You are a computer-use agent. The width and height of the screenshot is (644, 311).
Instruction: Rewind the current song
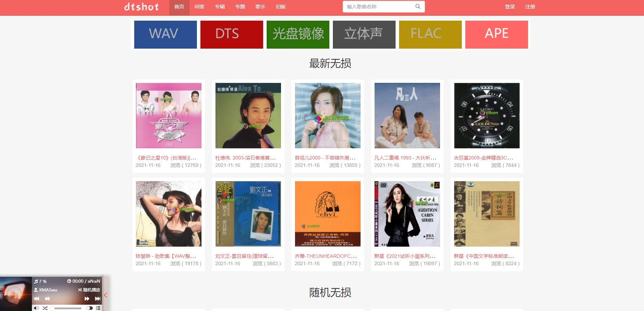(x=47, y=298)
